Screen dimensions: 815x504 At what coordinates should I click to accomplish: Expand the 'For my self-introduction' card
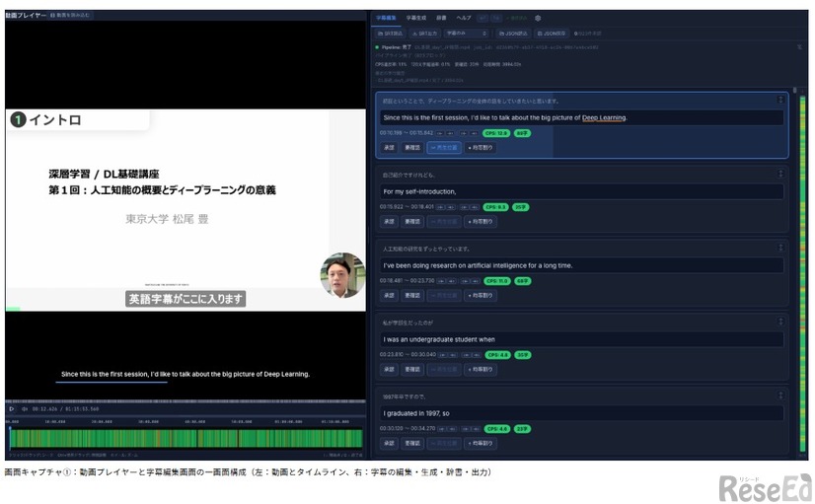click(780, 174)
